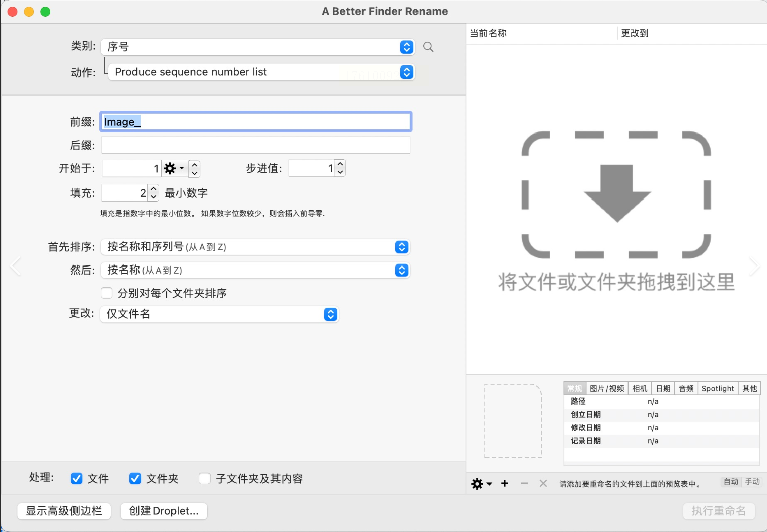Click the 路径 row in info table
The height and width of the screenshot is (532, 767).
(662, 402)
